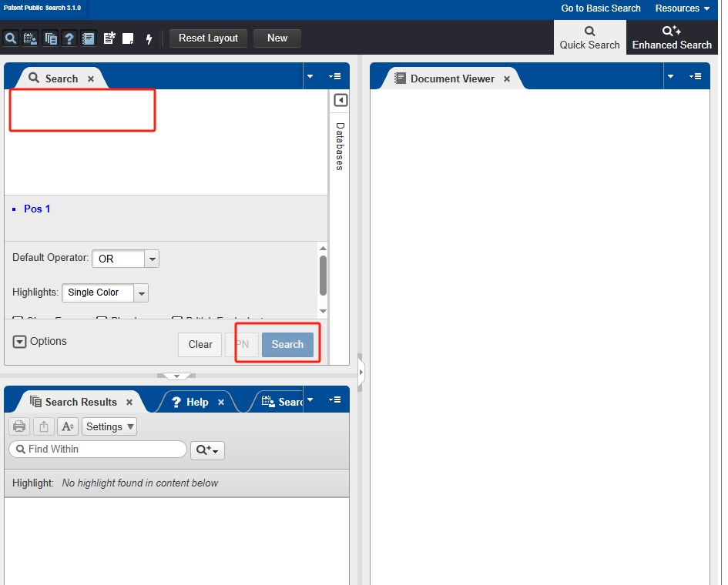Open the Highlights Single Color dropdown
The height and width of the screenshot is (585, 728).
140,292
